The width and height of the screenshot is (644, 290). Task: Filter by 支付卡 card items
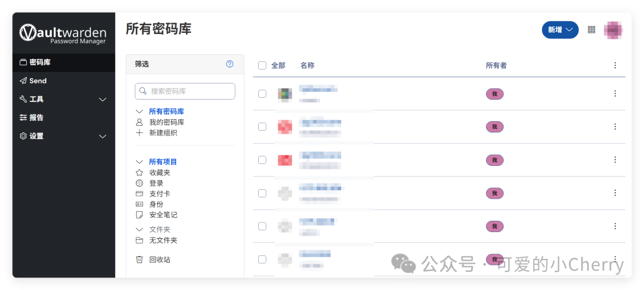coord(159,193)
